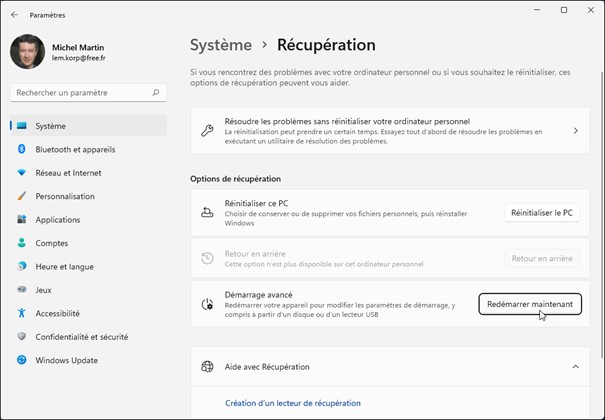This screenshot has width=605, height=420.
Task: Collapse the Aide avec Récupération section
Action: coord(575,367)
